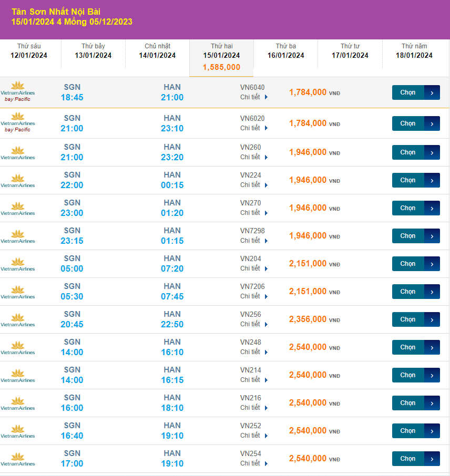Click the airline logo for flight VN260

(x=18, y=152)
